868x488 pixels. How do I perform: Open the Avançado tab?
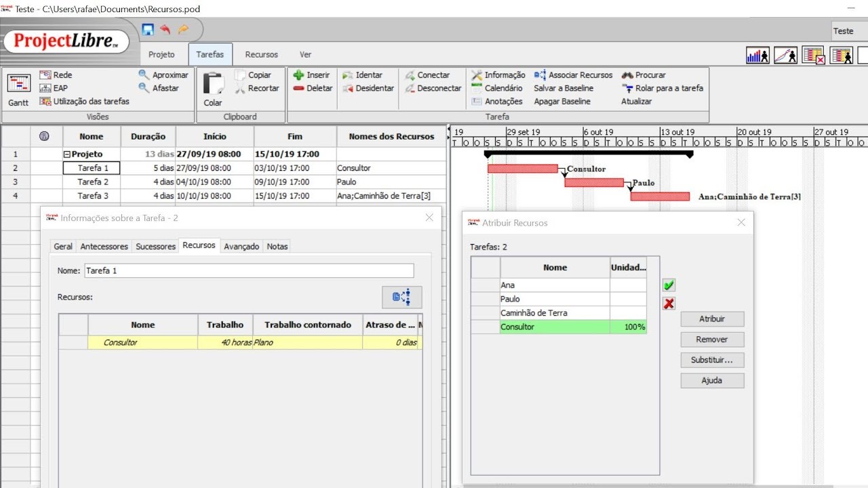[241, 246]
